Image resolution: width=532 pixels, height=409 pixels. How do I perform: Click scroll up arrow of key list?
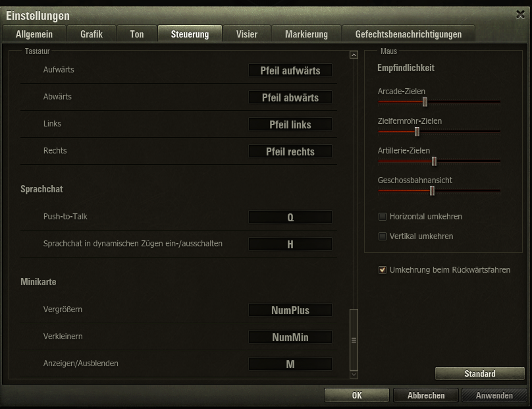354,55
